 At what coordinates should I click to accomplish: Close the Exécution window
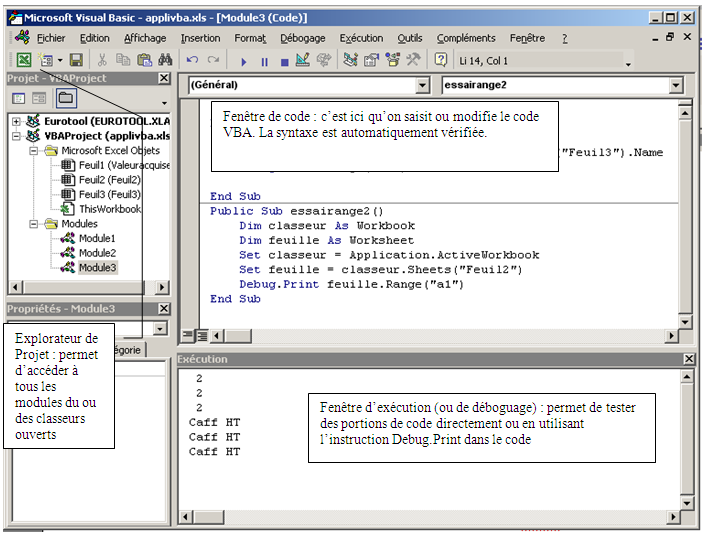[x=689, y=359]
